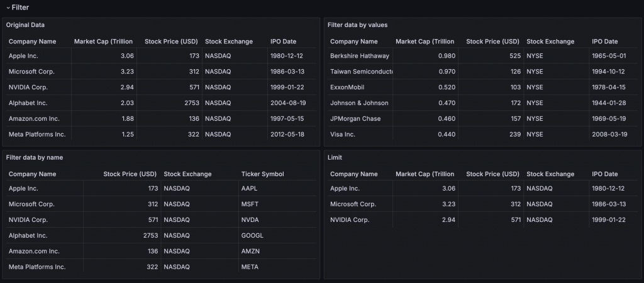Screen dimensions: 644x283
Task: Click the Filter row title
Action: [x=20, y=8]
